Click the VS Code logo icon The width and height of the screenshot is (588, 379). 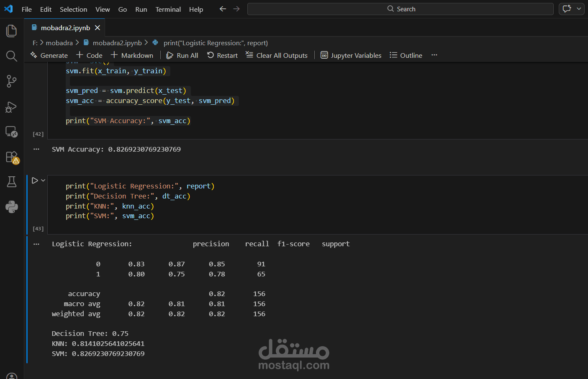pos(8,9)
